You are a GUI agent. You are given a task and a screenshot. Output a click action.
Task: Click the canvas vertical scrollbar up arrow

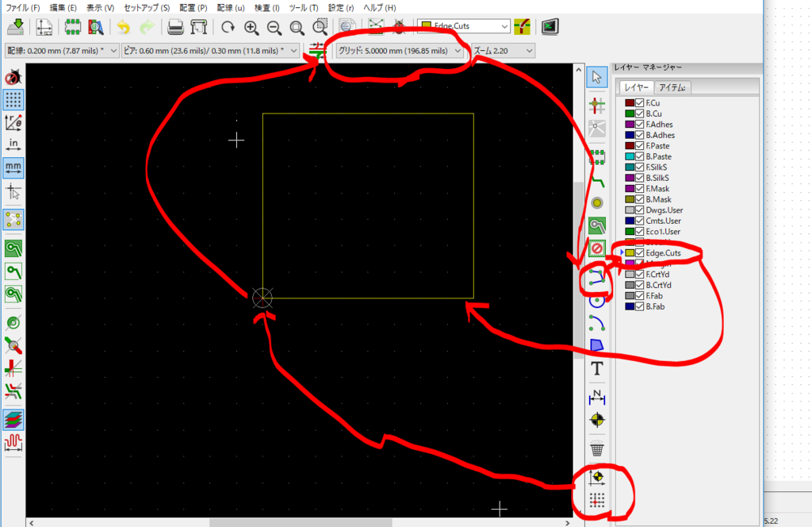coord(579,69)
